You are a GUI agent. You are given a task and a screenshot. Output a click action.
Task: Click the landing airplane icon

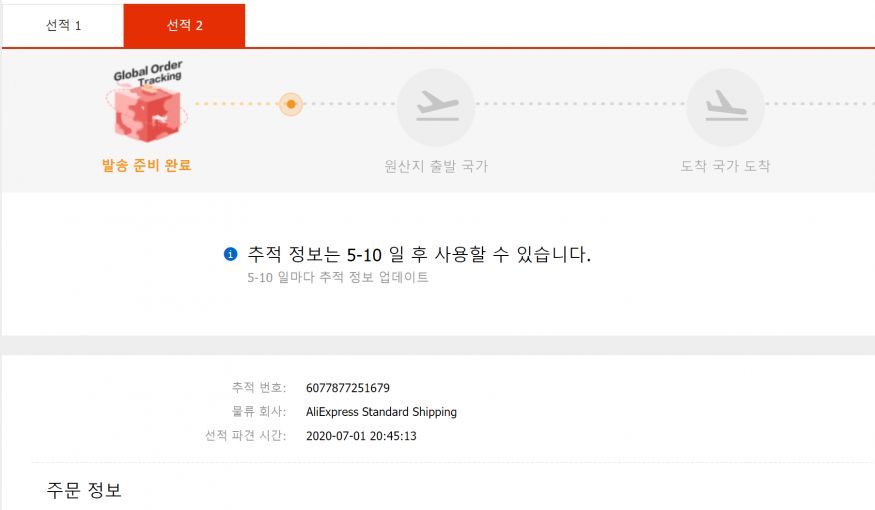pos(725,105)
